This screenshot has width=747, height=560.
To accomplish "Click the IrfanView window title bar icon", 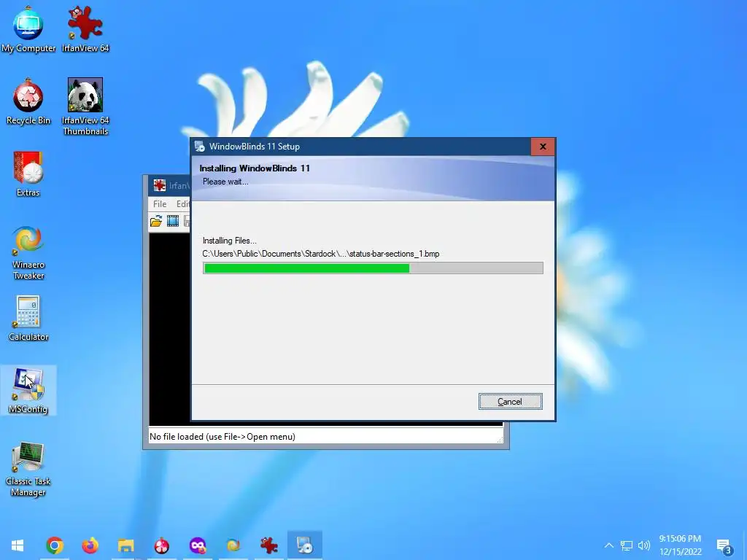I will click(x=160, y=185).
